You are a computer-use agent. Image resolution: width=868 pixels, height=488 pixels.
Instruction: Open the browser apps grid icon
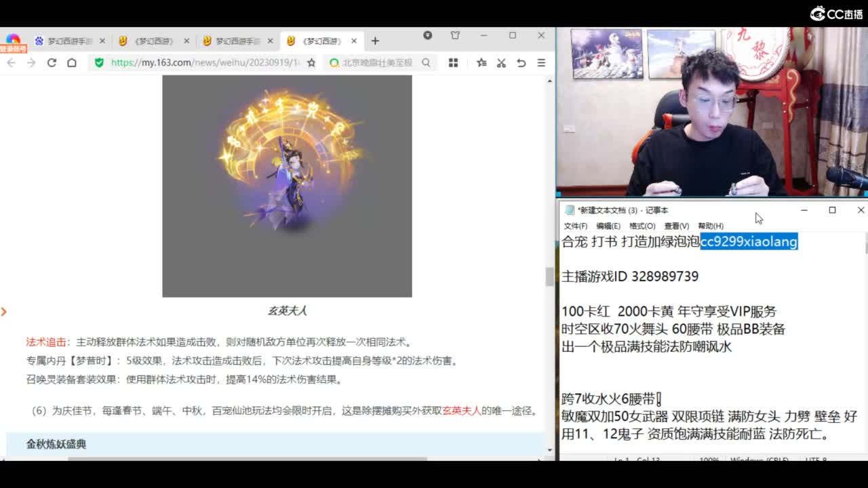[x=453, y=62]
